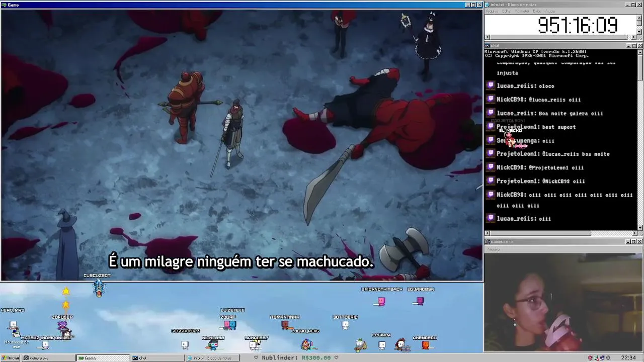Click the 951:16:09 timer text
Viewport: 644px width, 362px height.
point(578,25)
